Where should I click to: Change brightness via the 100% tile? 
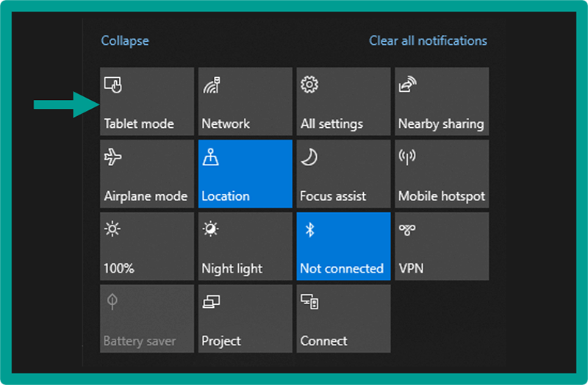coord(147,246)
